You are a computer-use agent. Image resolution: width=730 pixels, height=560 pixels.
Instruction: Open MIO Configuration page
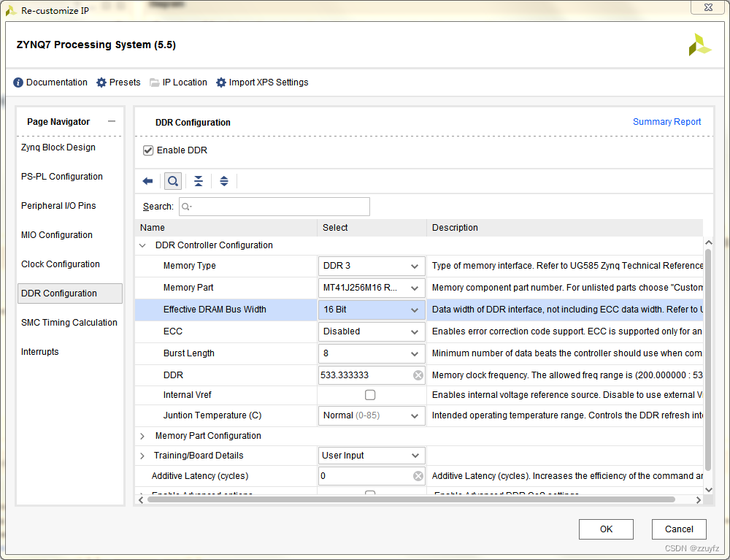pos(57,235)
